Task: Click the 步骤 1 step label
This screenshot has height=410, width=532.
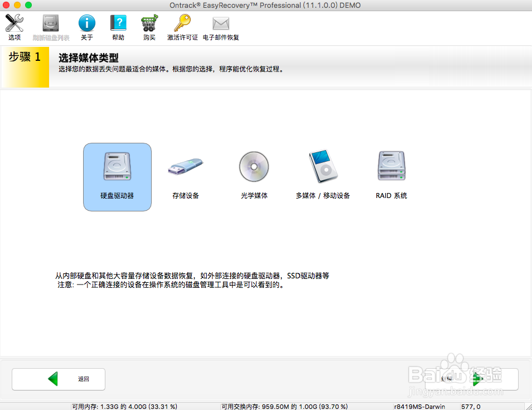Action: pos(25,57)
